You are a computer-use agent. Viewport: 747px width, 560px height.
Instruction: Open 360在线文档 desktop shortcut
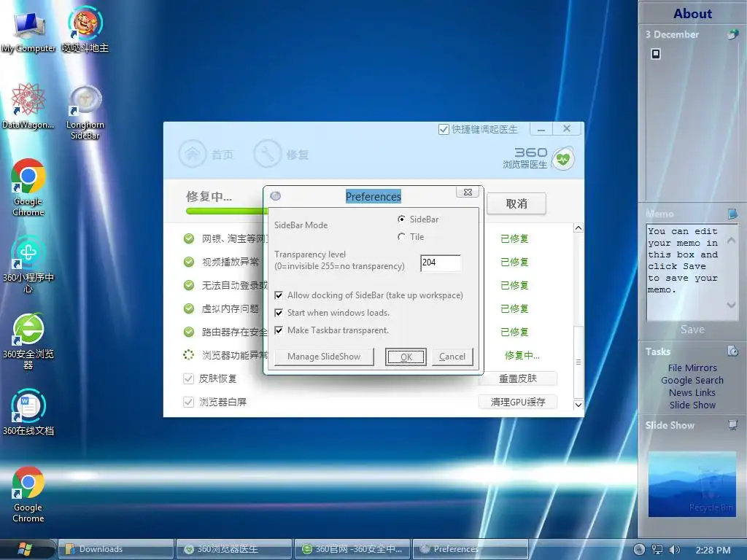(x=28, y=413)
